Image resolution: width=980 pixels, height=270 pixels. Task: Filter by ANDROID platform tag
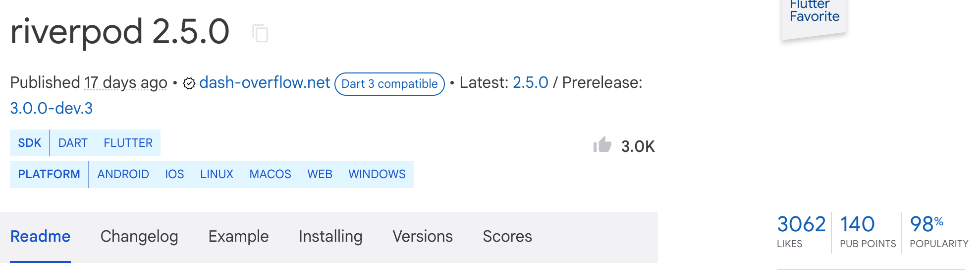123,174
